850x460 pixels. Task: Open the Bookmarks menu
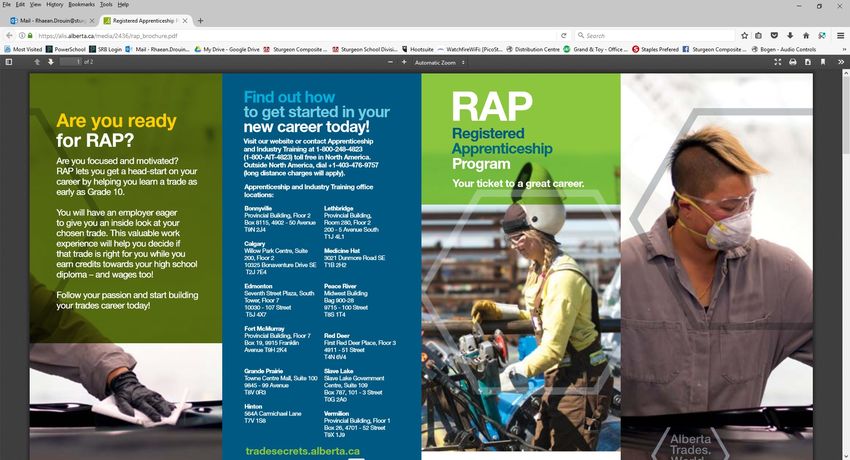[81, 4]
